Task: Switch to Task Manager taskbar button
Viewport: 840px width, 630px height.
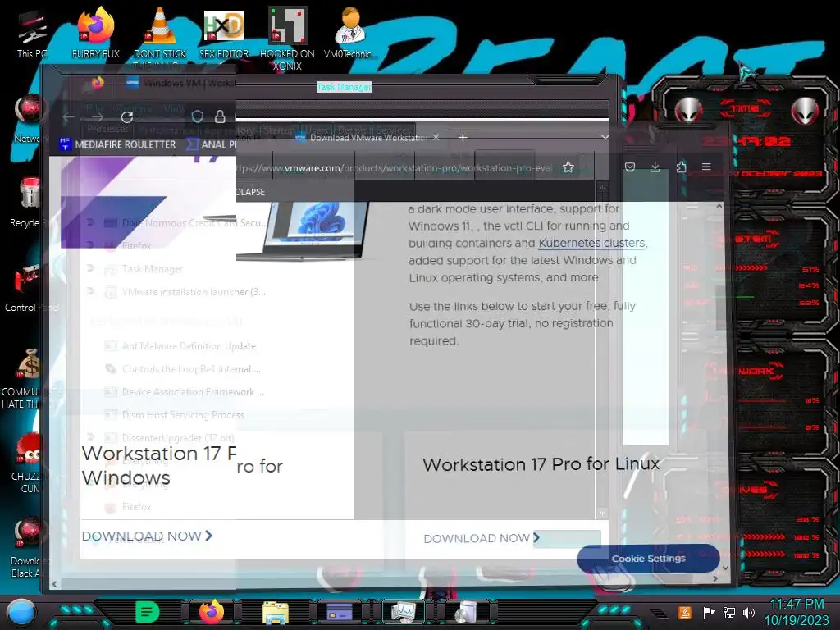Action: (x=404, y=612)
